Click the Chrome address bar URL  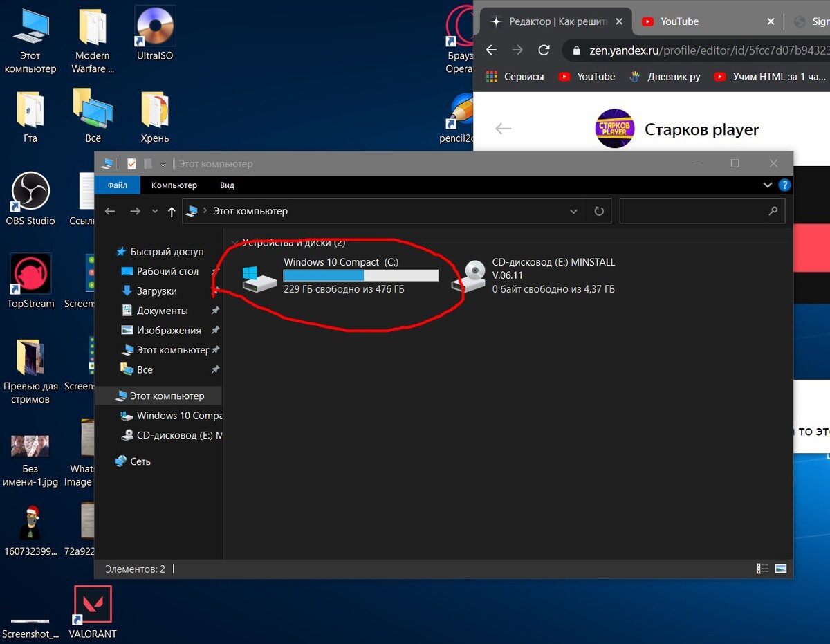[708, 50]
